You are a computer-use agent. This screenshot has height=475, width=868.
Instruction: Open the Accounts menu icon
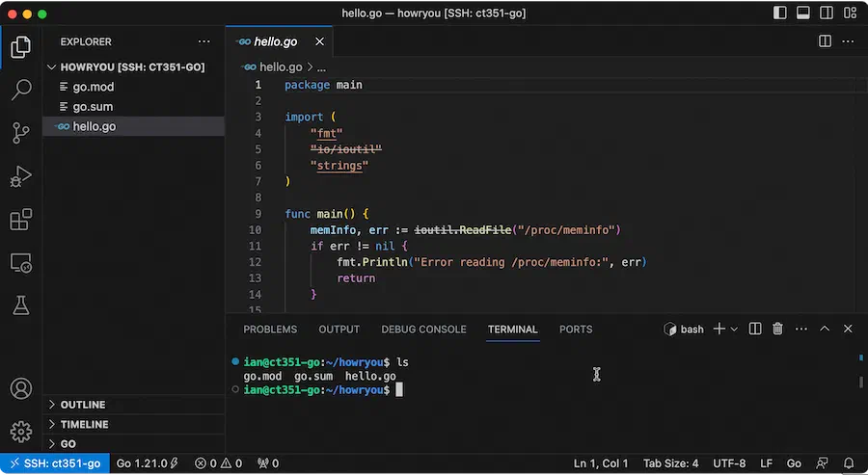coord(20,388)
